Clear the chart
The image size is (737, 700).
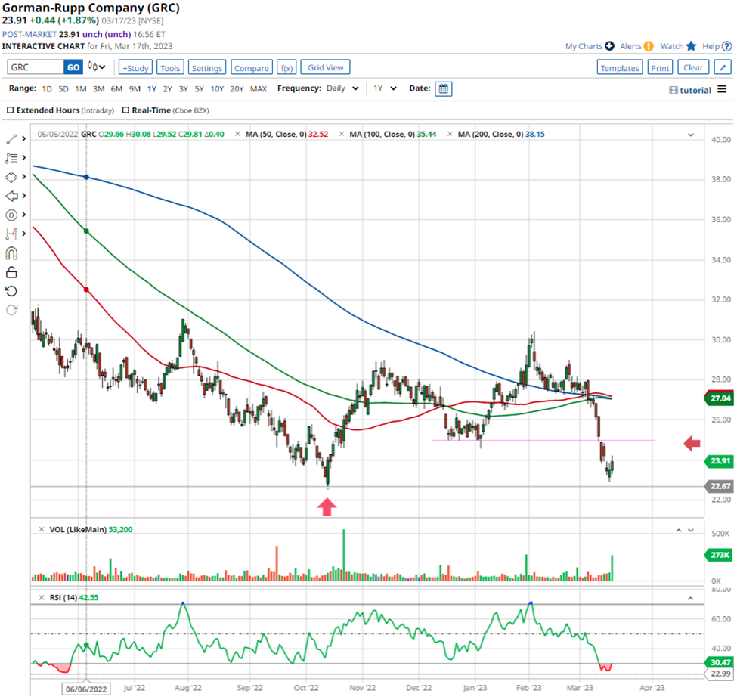[x=693, y=67]
